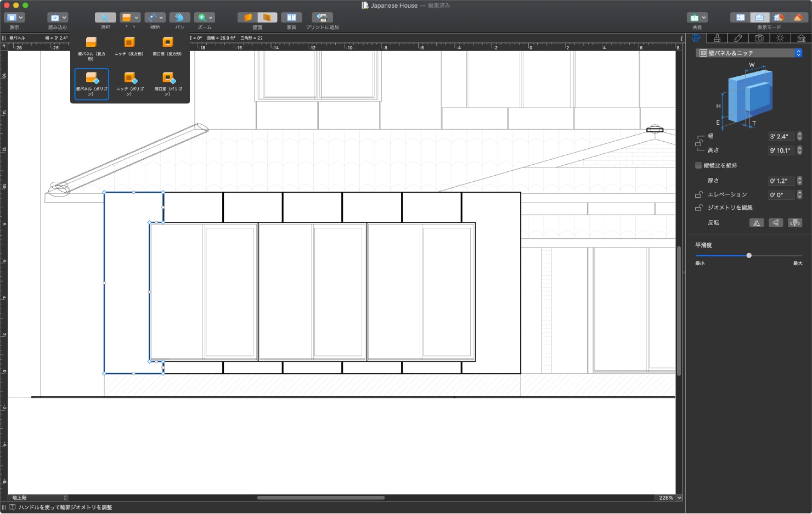This screenshot has width=812, height=514.
Task: Expand the zoom tool dropdown arrow
Action: coord(211,18)
